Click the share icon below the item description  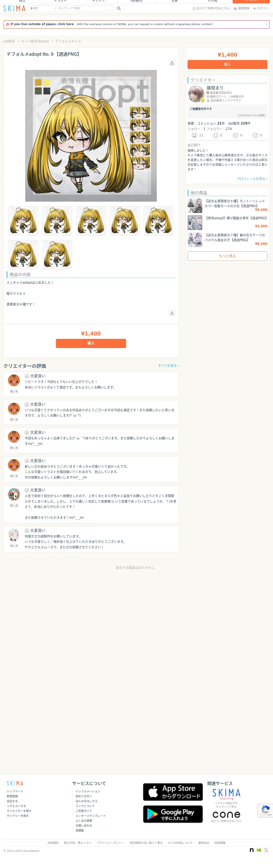click(172, 313)
